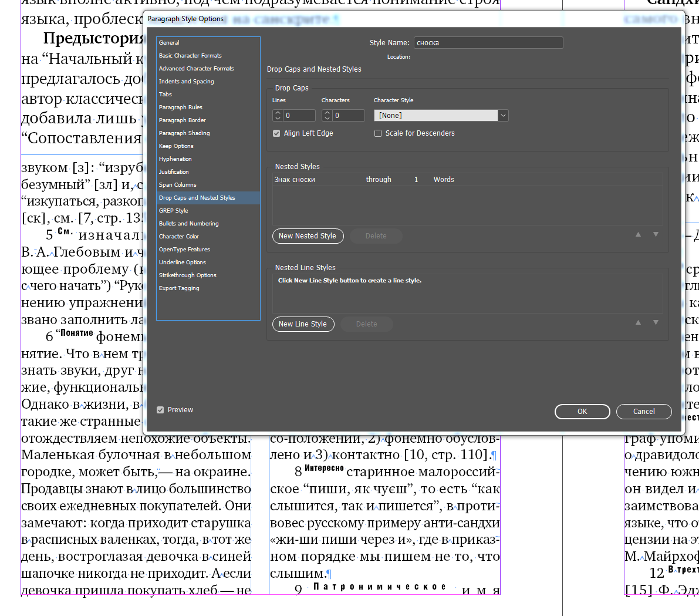
Task: Click the down arrow beside Nested Styles list
Action: (656, 234)
